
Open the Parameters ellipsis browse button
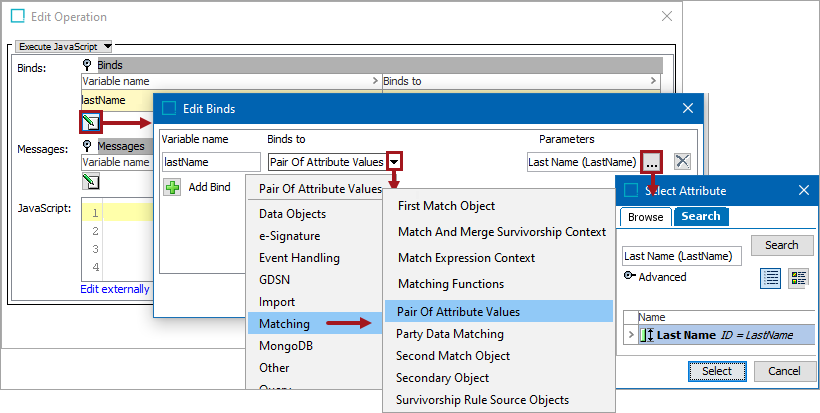[x=652, y=161]
